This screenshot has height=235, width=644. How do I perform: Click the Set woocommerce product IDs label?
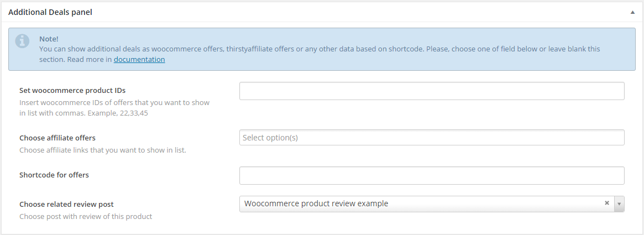(76, 90)
